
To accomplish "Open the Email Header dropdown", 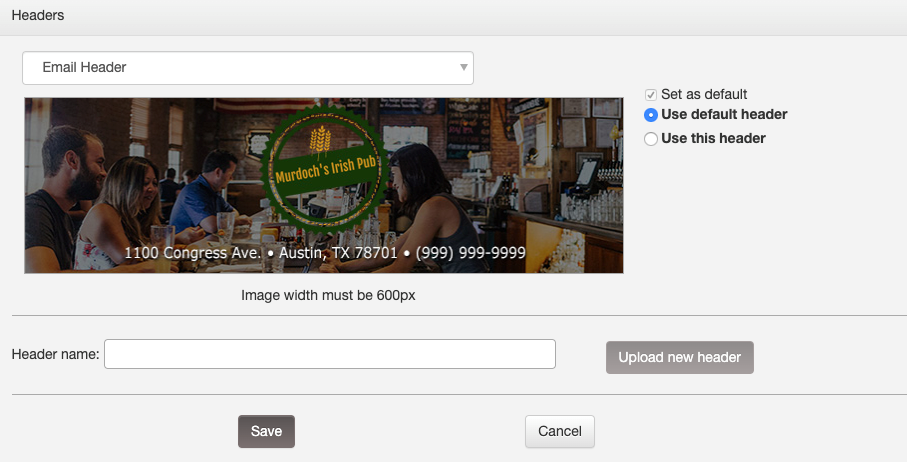I will [248, 68].
